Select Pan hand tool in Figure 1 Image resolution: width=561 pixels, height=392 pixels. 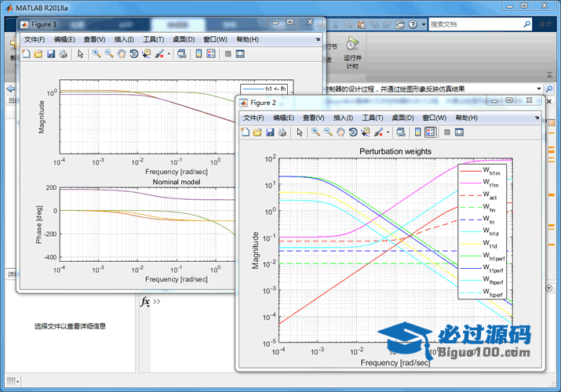point(122,54)
